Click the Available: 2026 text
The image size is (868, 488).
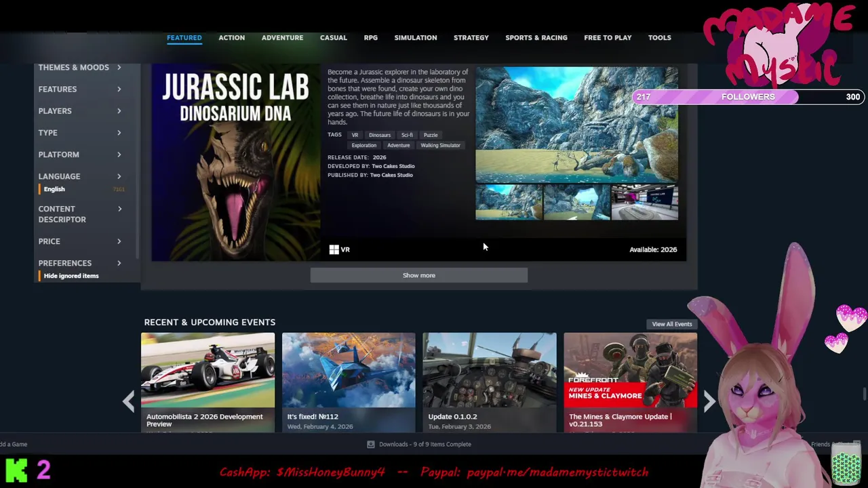point(653,249)
